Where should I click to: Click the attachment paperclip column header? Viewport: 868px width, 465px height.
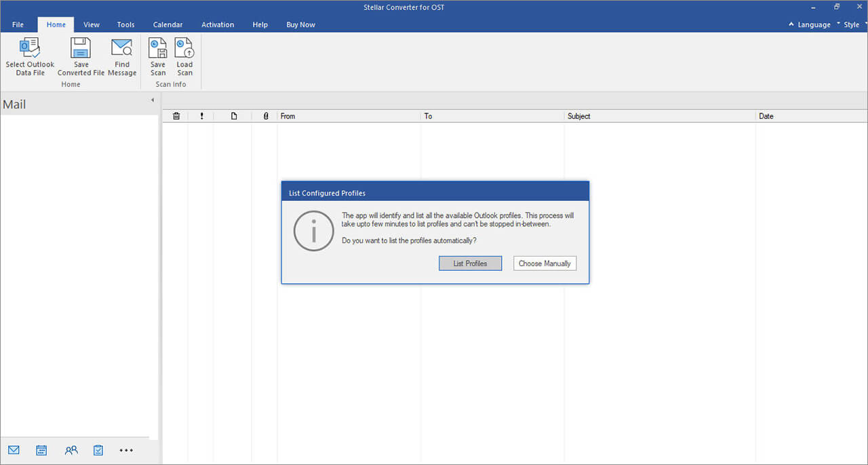266,116
